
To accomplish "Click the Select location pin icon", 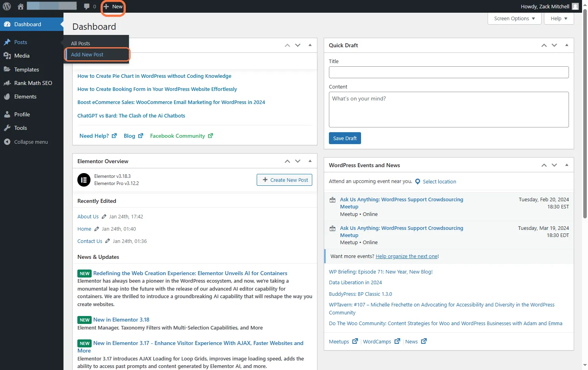I will [x=417, y=181].
